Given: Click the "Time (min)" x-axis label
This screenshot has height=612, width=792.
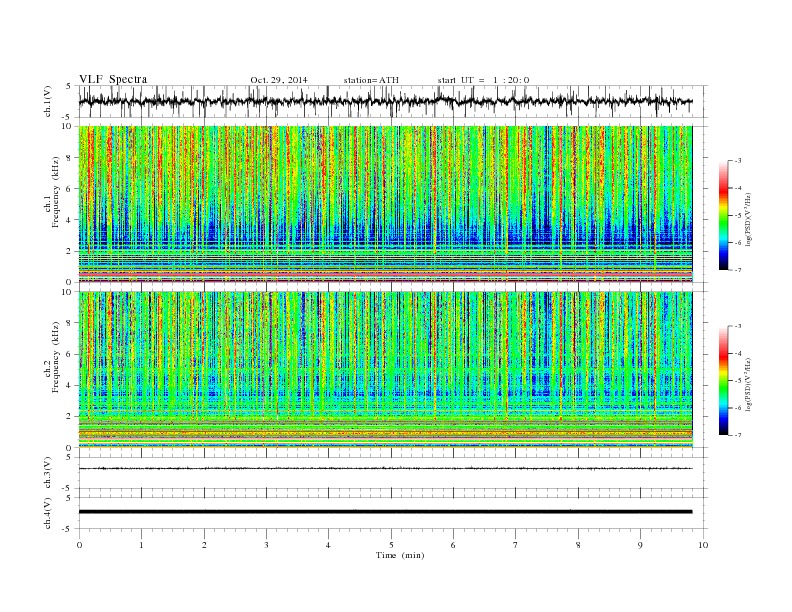Looking at the screenshot, I should (x=400, y=555).
